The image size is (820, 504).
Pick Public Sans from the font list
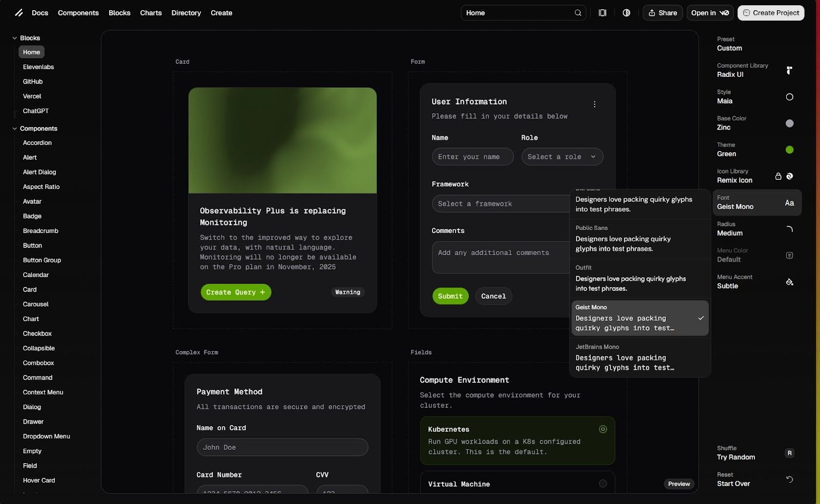pos(640,239)
